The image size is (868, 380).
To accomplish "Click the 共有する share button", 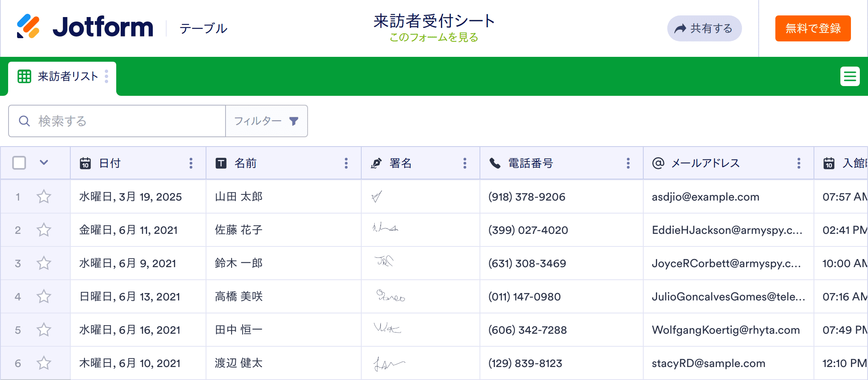I will (x=704, y=28).
